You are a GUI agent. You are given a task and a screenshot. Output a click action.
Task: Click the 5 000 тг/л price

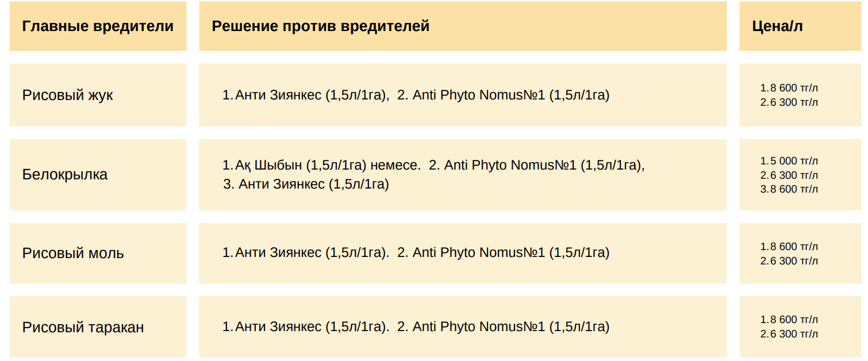(x=793, y=161)
